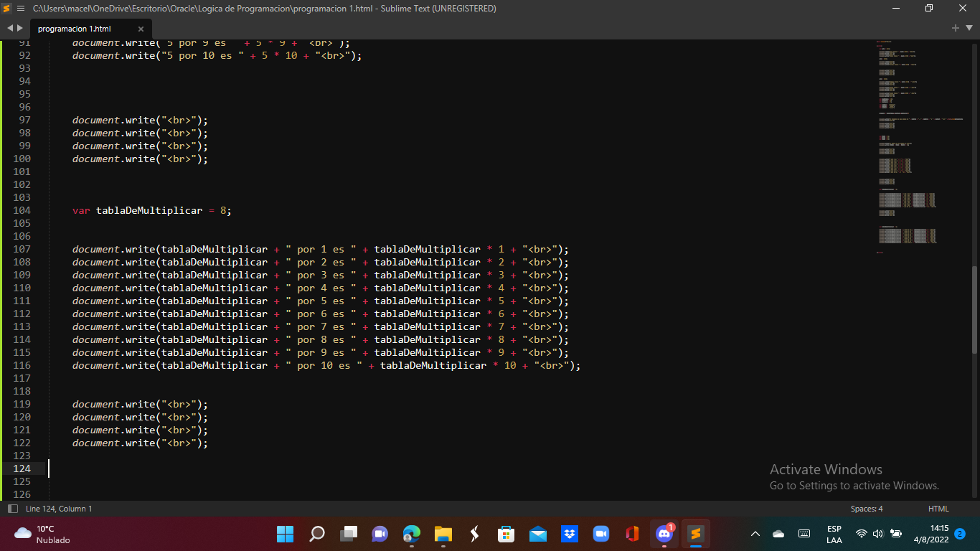Image resolution: width=980 pixels, height=551 pixels.
Task: Toggle the side bar from status bar icon
Action: tap(12, 509)
